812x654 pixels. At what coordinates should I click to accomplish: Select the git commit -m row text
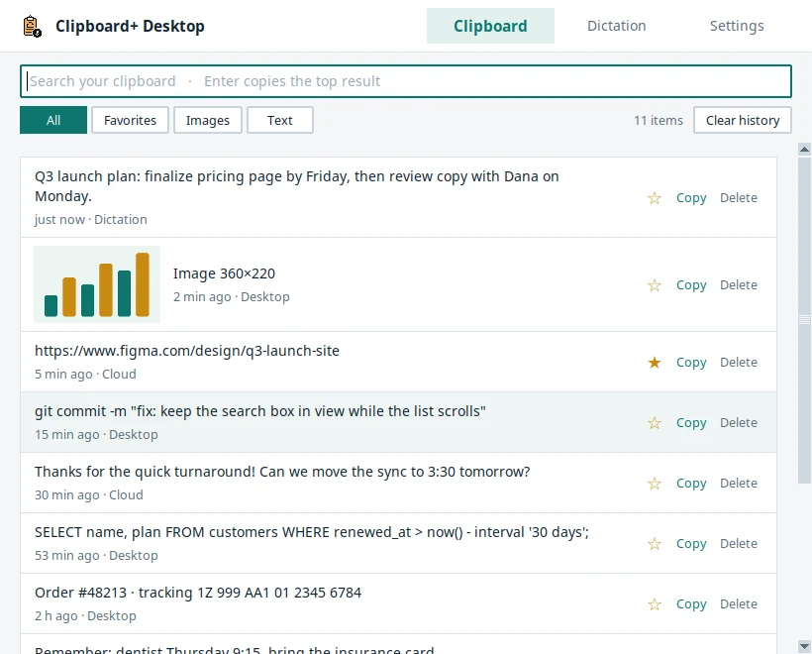260,411
